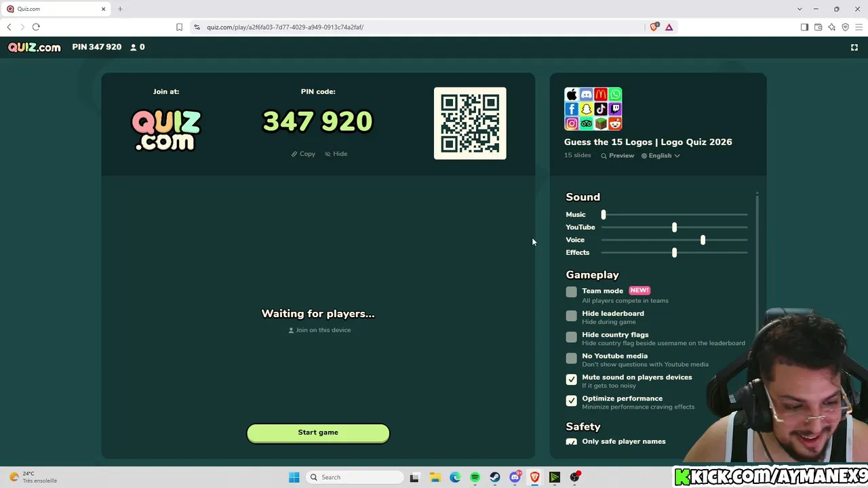The image size is (868, 488).
Task: Open the Brave Wallet icon
Action: click(x=818, y=27)
